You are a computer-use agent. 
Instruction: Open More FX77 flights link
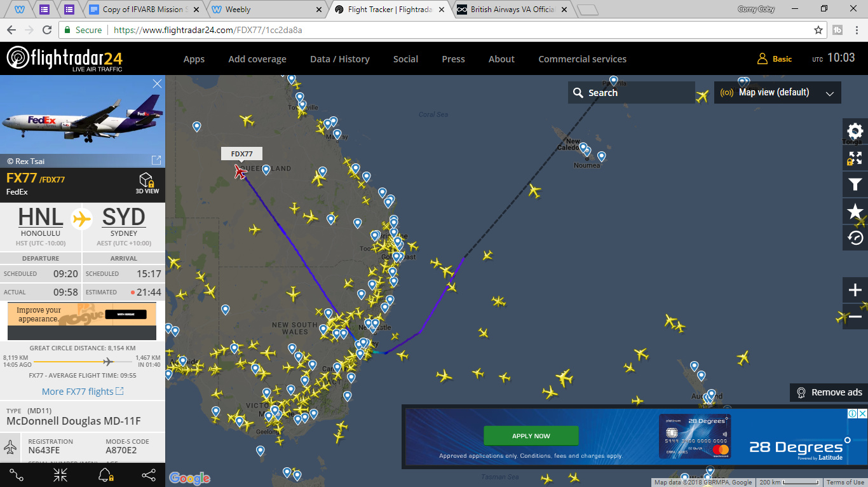[x=83, y=392]
